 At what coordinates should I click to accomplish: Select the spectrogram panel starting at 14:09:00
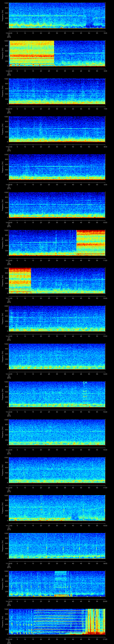[x=57, y=205]
